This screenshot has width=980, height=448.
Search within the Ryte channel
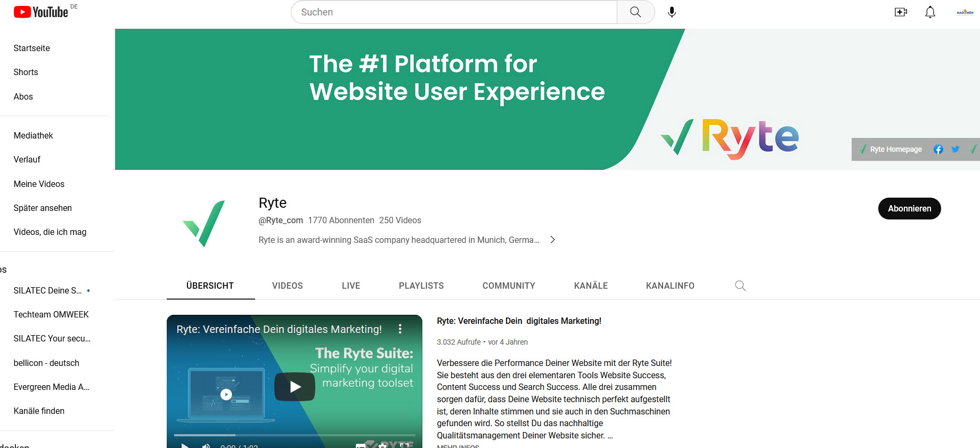pyautogui.click(x=740, y=286)
